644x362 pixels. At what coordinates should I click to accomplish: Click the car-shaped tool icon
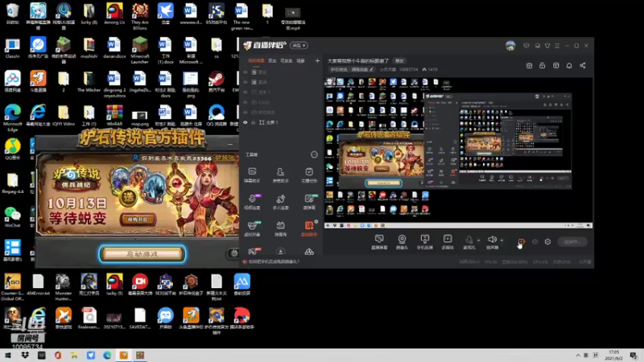point(309,251)
